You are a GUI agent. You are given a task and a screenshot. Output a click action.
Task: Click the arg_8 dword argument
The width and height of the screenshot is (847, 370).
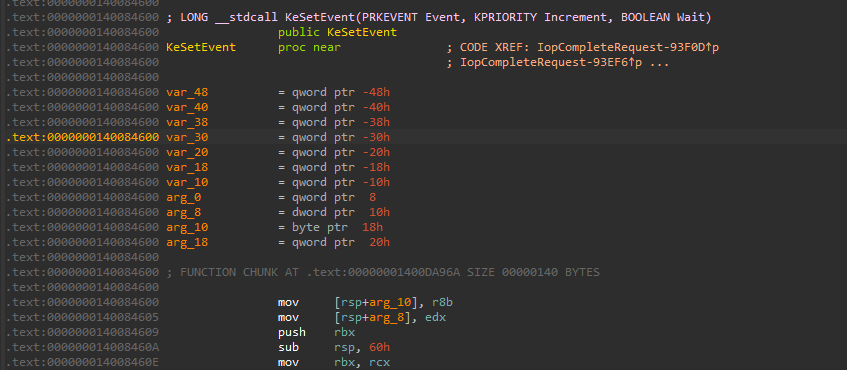coord(184,212)
